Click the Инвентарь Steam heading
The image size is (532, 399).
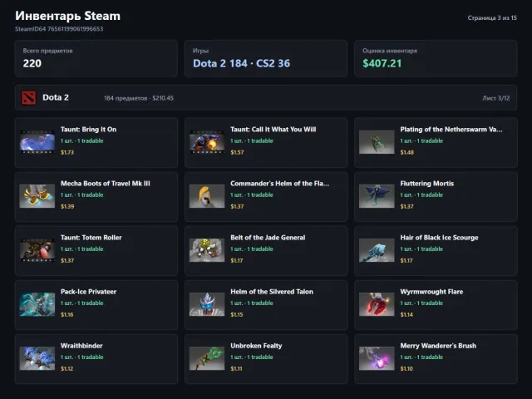click(67, 16)
